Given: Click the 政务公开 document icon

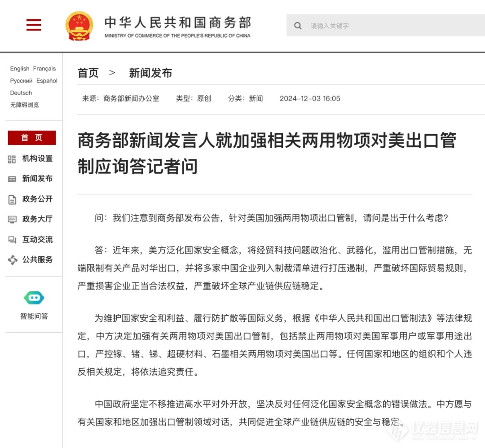Looking at the screenshot, I should (12, 199).
